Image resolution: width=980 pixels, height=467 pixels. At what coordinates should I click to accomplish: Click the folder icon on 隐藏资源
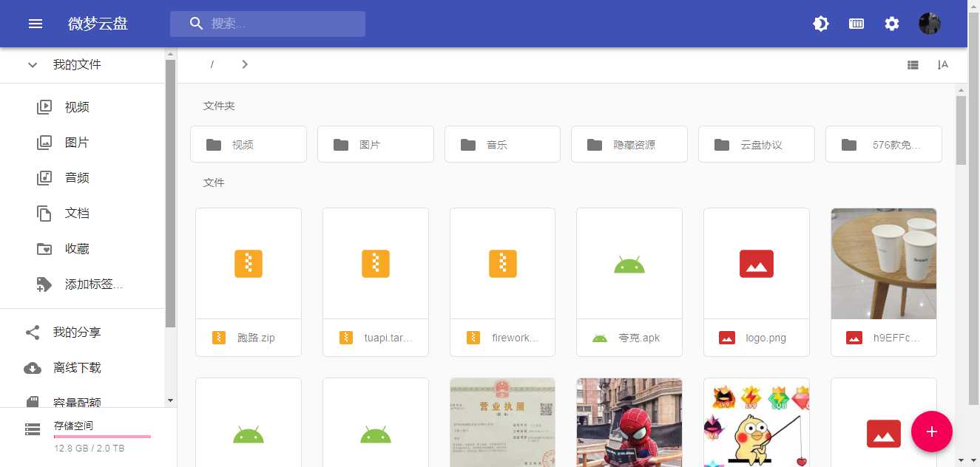(x=595, y=145)
